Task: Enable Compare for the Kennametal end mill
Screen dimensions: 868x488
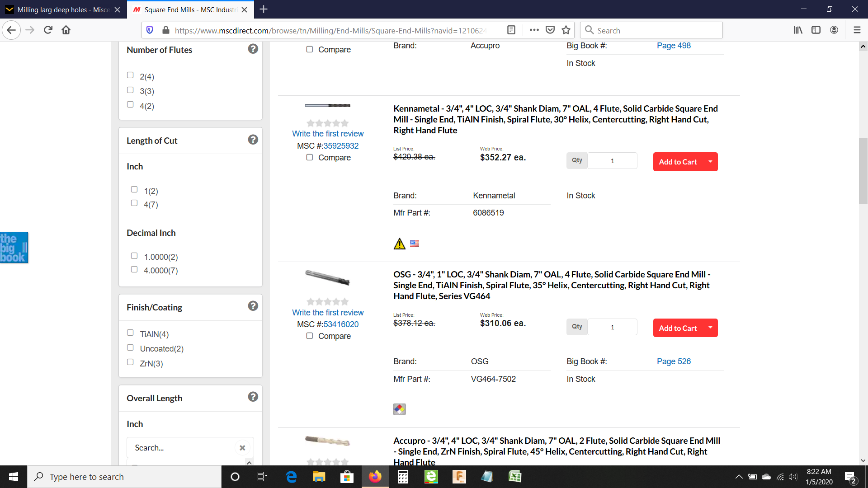Action: (310, 157)
